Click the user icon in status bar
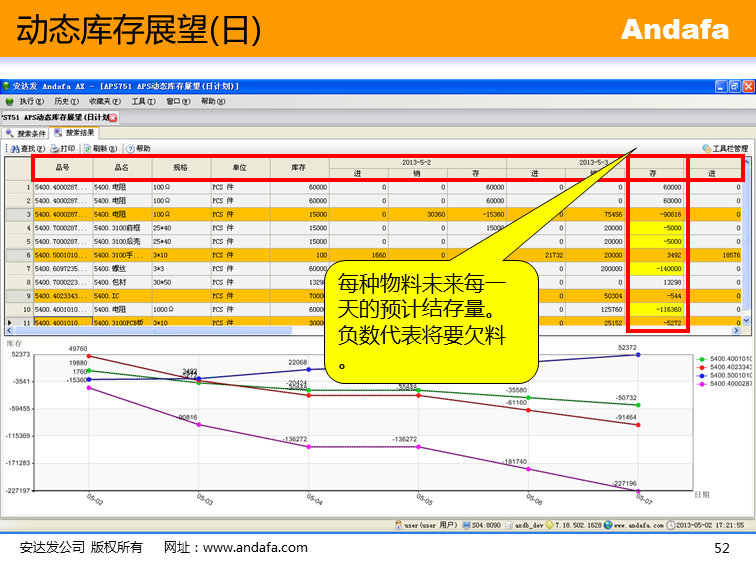Image resolution: width=756 pixels, height=567 pixels. click(x=397, y=524)
